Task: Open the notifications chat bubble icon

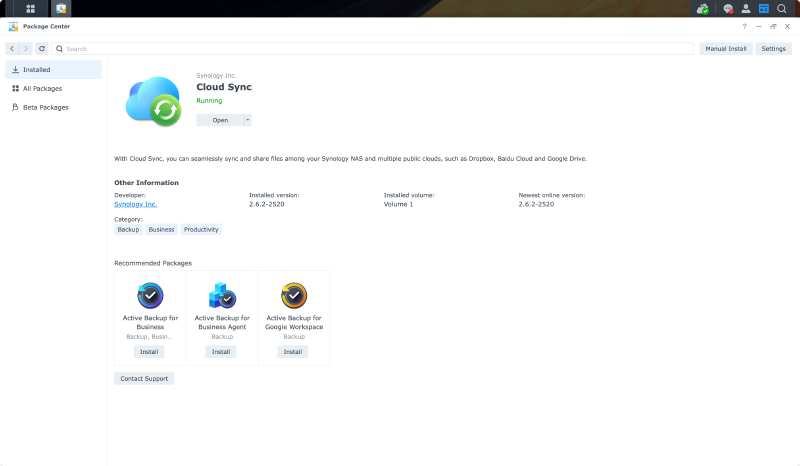Action: 728,8
